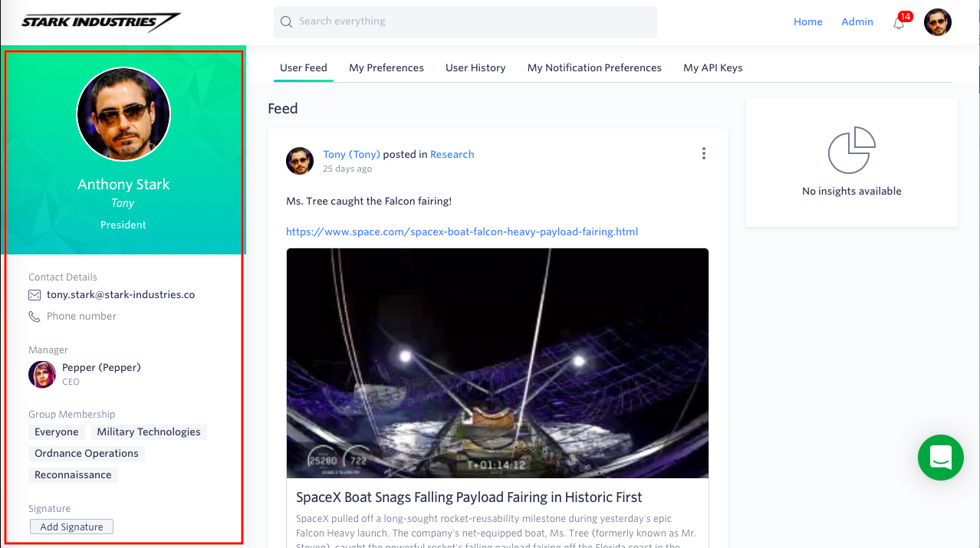Viewport: 980px width, 548px height.
Task: Click the Add Signature button
Action: 72,527
